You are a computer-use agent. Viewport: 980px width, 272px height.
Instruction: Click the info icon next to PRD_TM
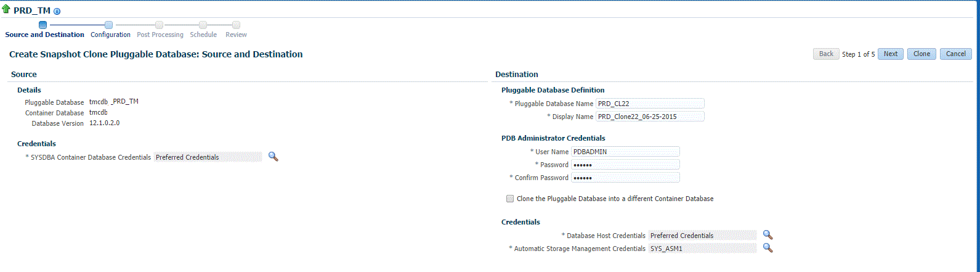click(57, 12)
